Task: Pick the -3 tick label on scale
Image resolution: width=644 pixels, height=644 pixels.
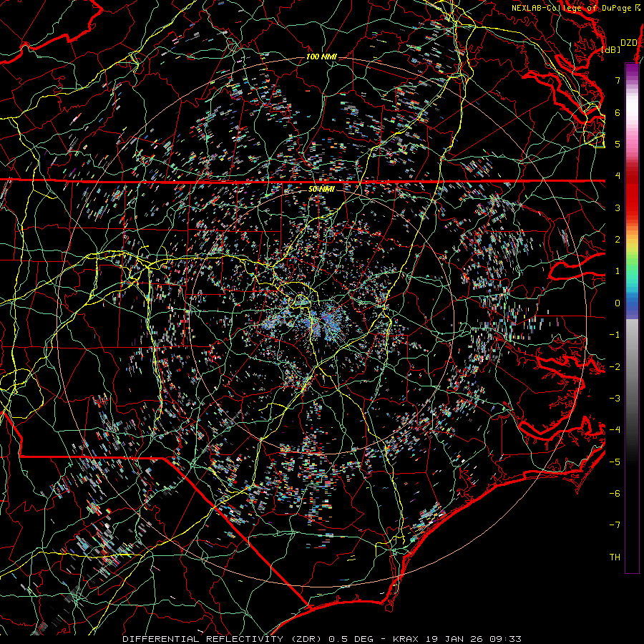Action: click(x=615, y=399)
